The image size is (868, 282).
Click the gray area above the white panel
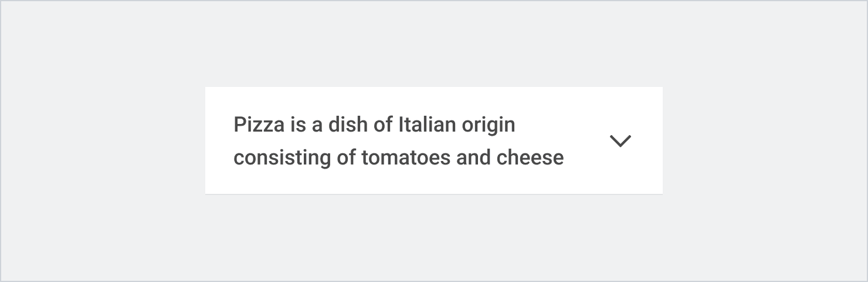[434, 44]
